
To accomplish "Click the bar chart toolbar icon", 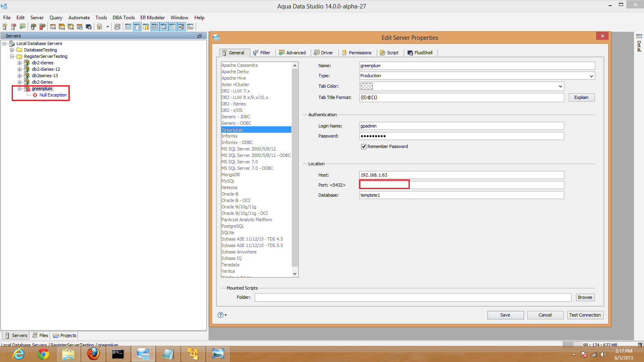I will [190, 27].
